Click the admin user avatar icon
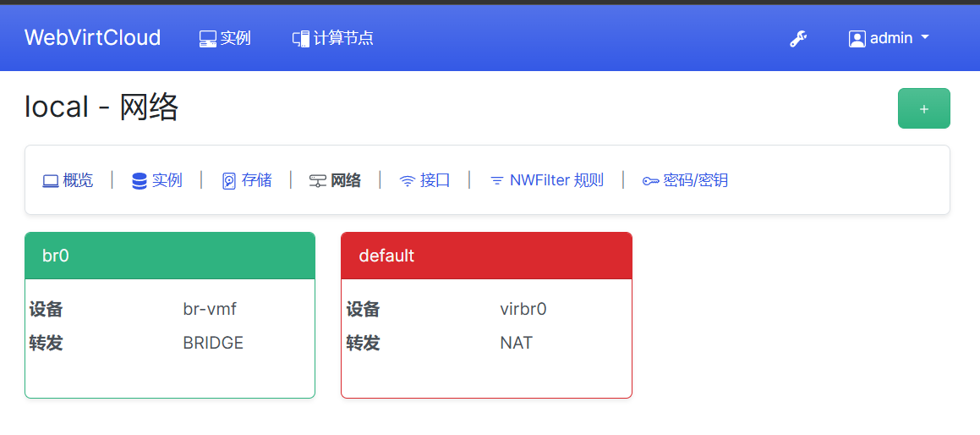This screenshot has width=980, height=435. click(857, 39)
